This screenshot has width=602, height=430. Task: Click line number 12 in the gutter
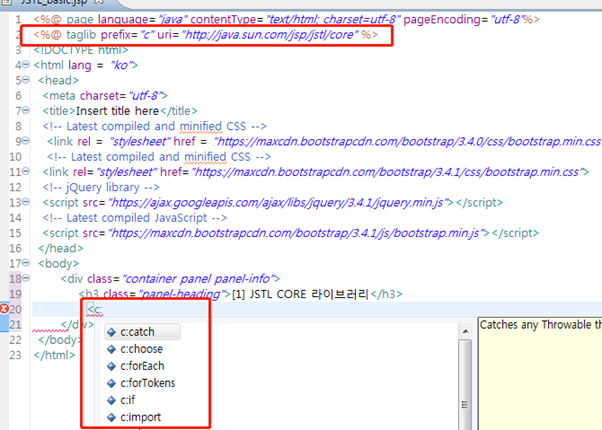point(15,187)
